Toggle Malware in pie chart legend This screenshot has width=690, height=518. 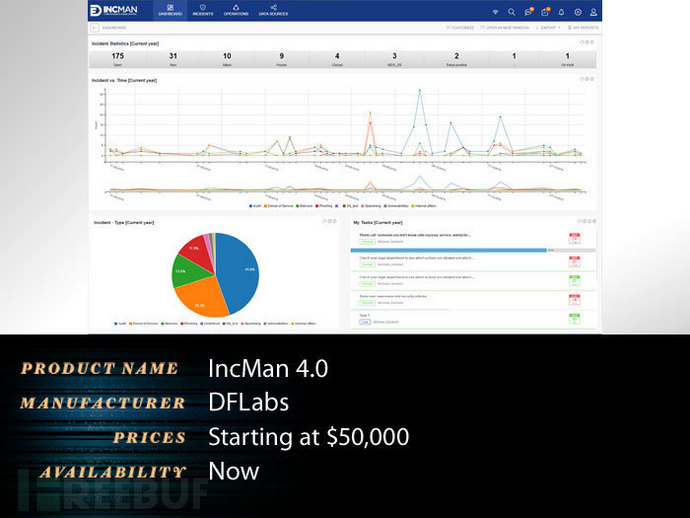pos(169,323)
